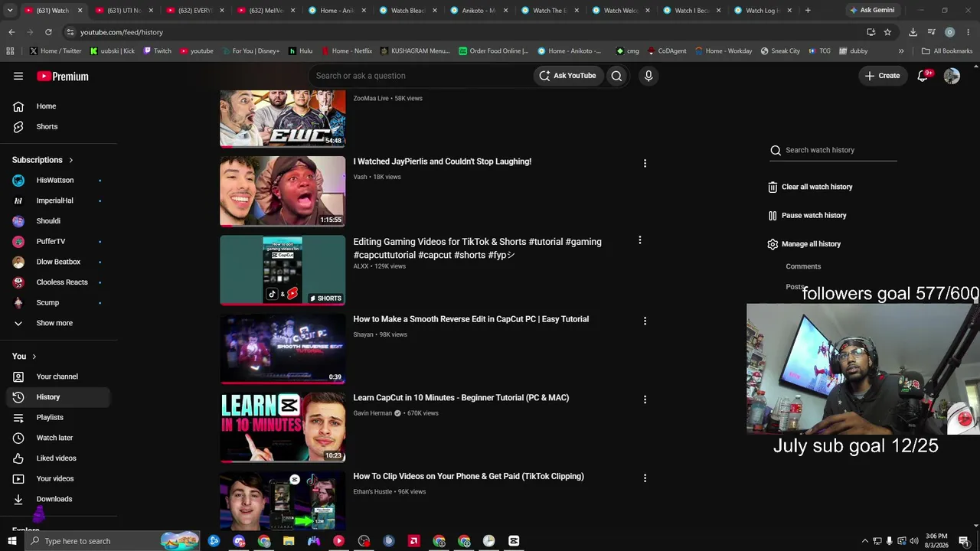Open the EWC video thumbnail

point(283,119)
